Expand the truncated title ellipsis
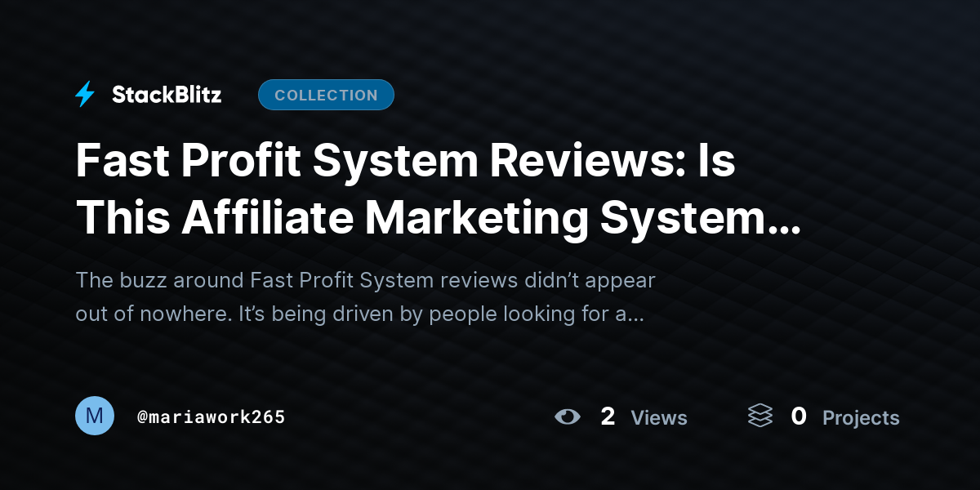980x490 pixels. coord(786,229)
